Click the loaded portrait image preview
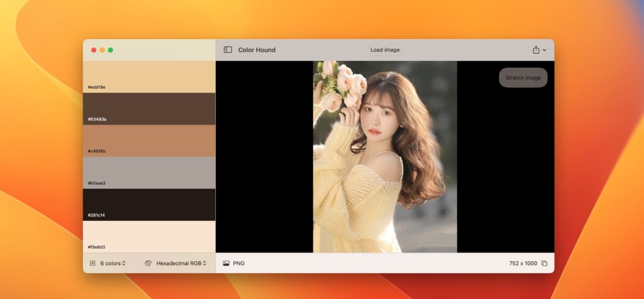Screen dimensions: 644x299 (x=385, y=157)
